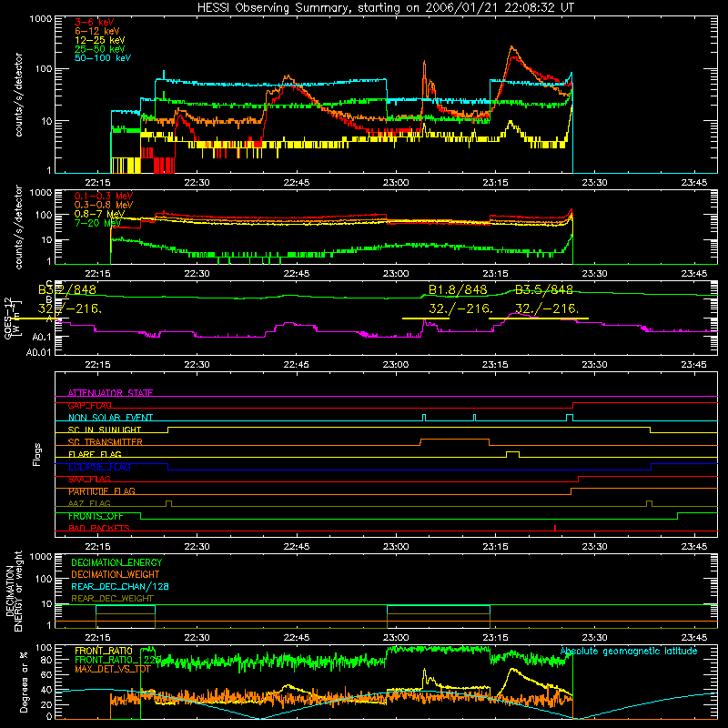
Task: Click the DECIMATION ENERGY or weight axis title
Action: [x=14, y=591]
